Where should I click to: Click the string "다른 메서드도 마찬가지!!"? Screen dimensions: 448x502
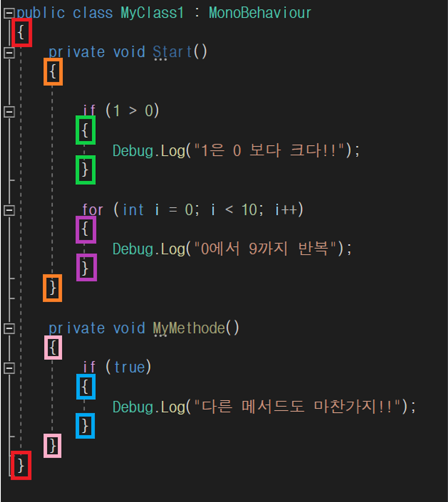[297, 407]
